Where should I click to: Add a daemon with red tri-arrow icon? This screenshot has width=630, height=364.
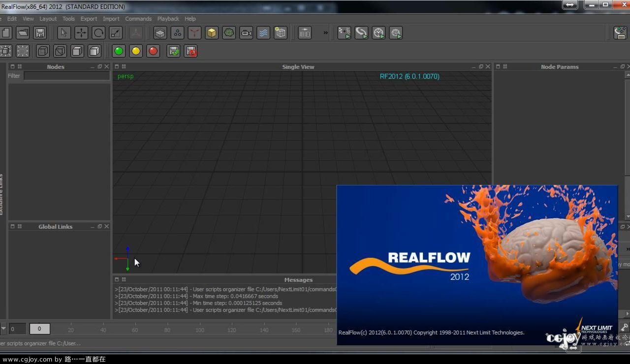[194, 33]
